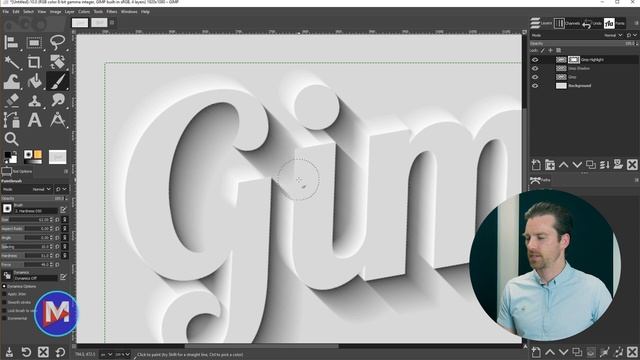This screenshot has width=640, height=360.
Task: Merge down the selected layer
Action: (x=604, y=164)
